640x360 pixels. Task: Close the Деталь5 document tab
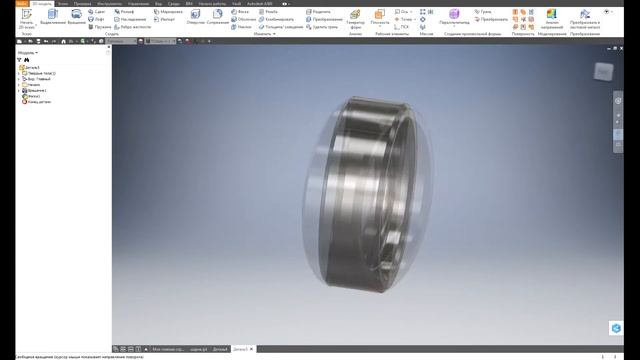pos(251,349)
